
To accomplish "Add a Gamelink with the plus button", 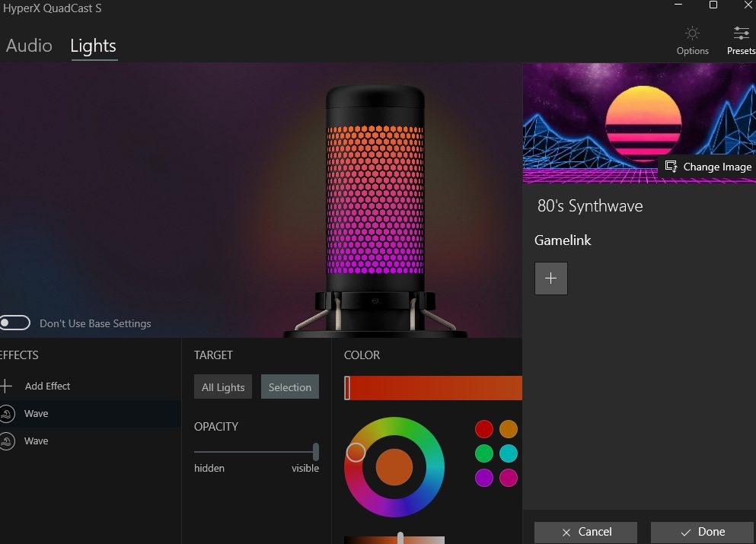I will click(550, 278).
